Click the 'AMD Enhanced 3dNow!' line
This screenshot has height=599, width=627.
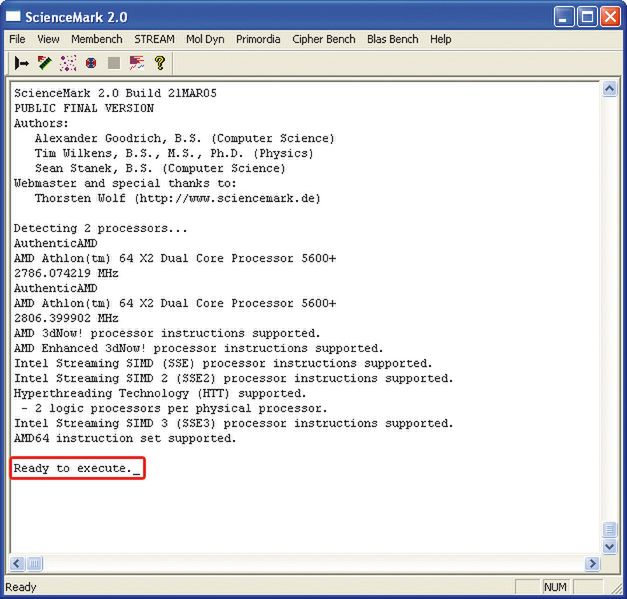click(x=198, y=348)
